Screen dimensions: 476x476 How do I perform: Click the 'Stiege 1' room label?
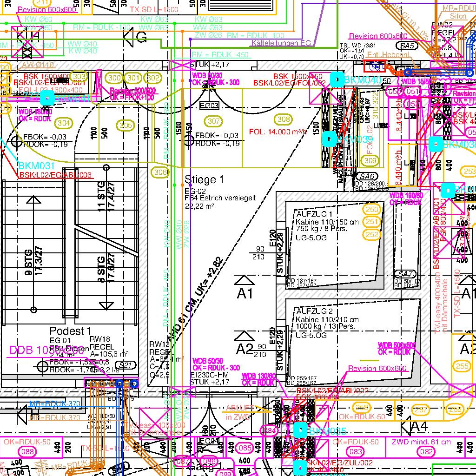204,179
